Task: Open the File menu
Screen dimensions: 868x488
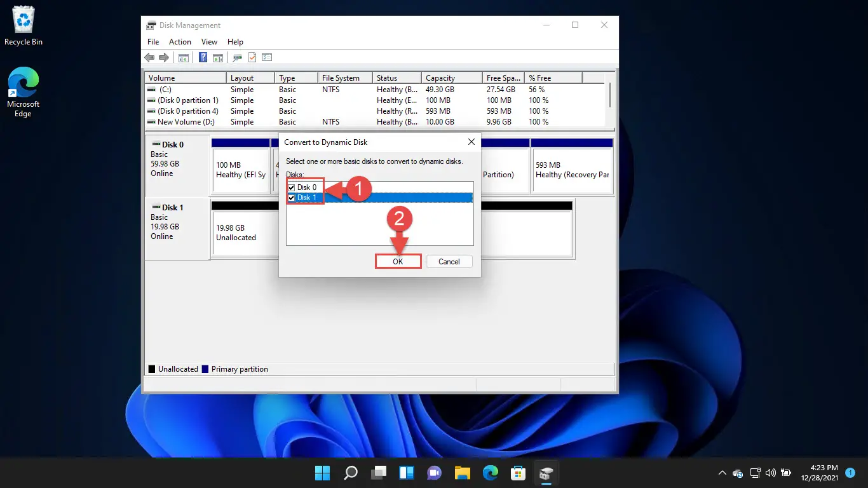Action: 153,42
